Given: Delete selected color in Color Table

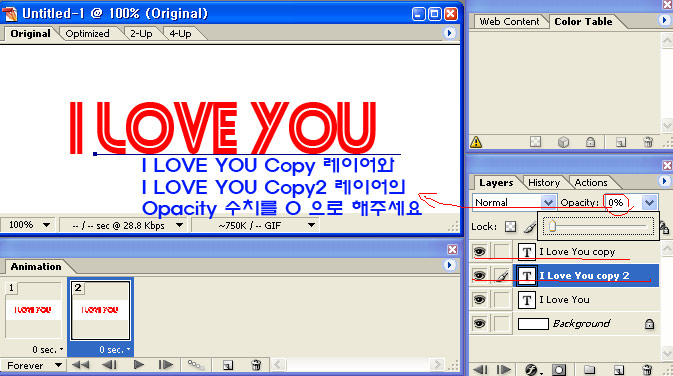Looking at the screenshot, I should pos(648,142).
